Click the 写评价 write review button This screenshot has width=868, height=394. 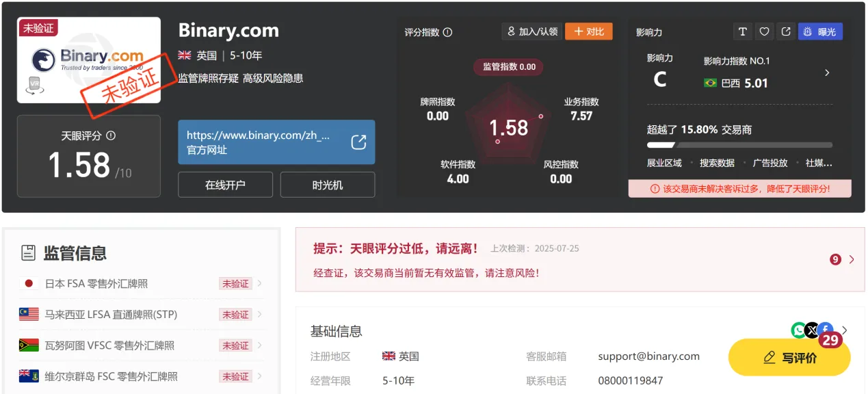point(789,358)
